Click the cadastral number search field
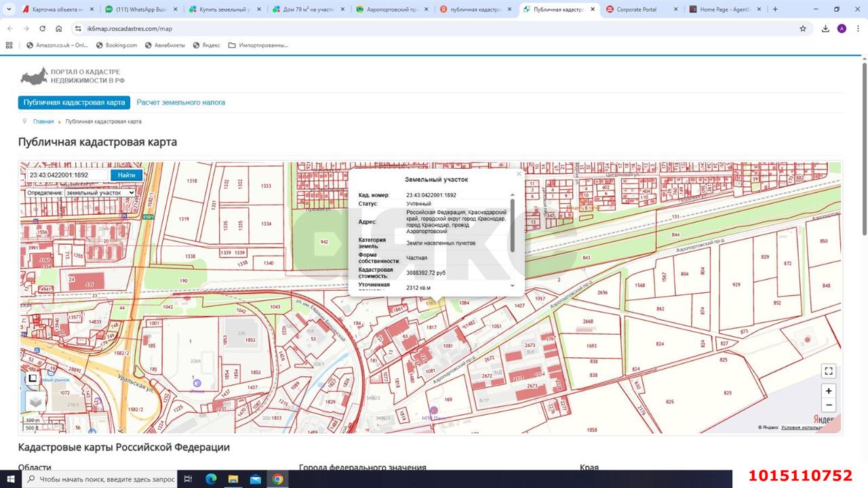This screenshot has width=868, height=488. [x=66, y=175]
